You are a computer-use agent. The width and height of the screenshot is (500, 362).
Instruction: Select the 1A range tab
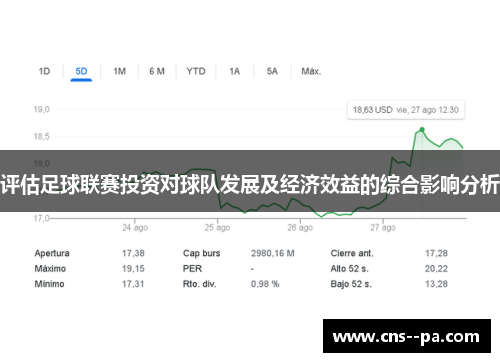pyautogui.click(x=235, y=71)
